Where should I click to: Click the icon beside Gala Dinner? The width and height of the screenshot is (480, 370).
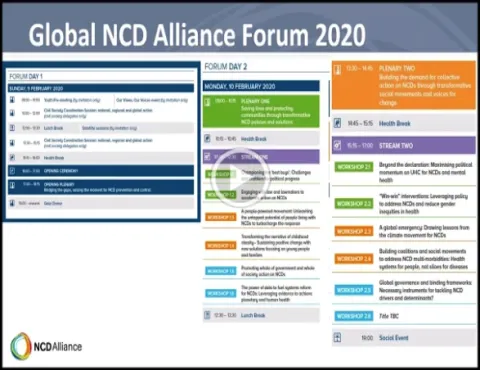[x=12, y=203]
